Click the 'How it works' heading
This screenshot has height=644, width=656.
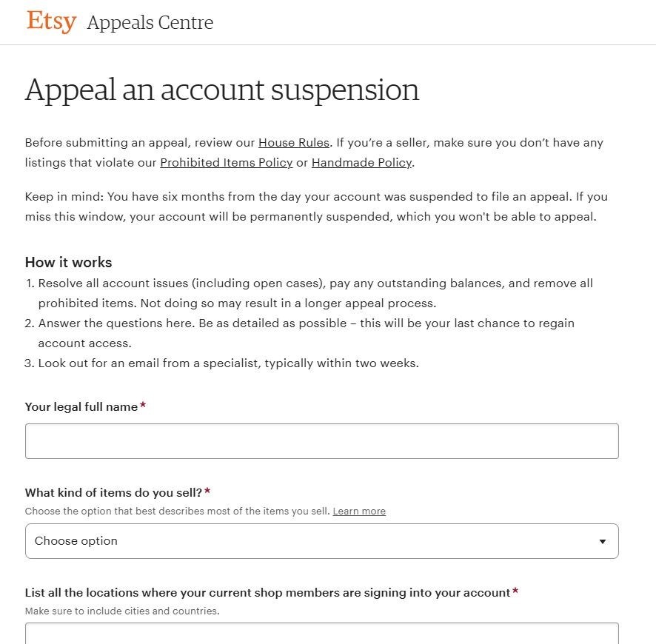[68, 262]
